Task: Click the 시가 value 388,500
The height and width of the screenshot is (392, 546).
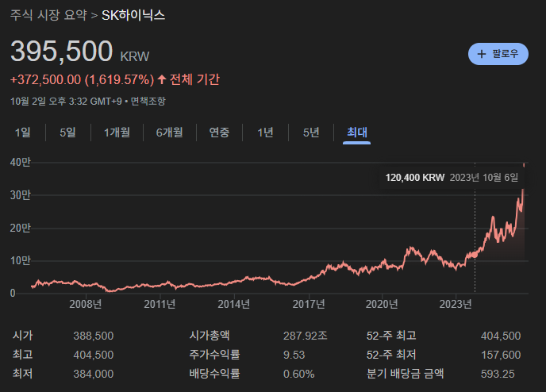Action: 94,336
